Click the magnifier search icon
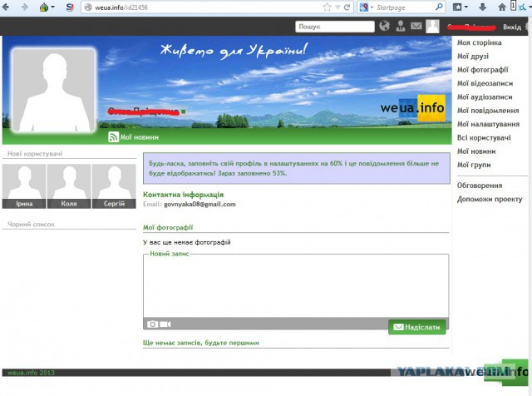 point(439,7)
